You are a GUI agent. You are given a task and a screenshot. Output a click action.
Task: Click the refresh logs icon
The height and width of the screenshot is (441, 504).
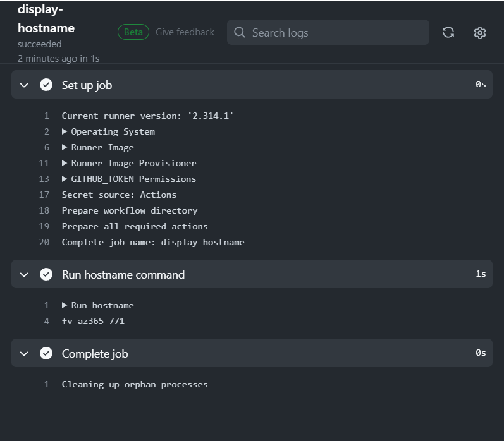[x=448, y=32]
